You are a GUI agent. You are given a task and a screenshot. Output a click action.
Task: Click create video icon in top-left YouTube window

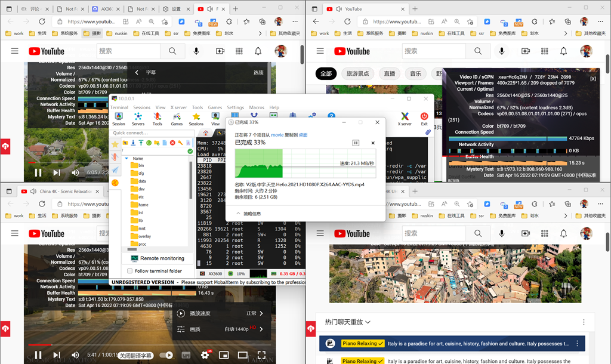[x=220, y=51]
